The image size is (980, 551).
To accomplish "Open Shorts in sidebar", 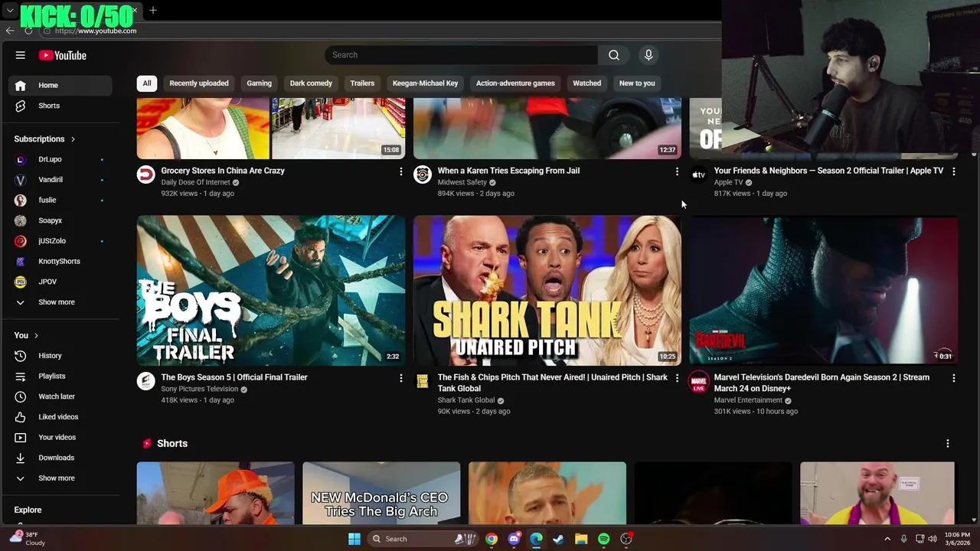I will click(61, 106).
